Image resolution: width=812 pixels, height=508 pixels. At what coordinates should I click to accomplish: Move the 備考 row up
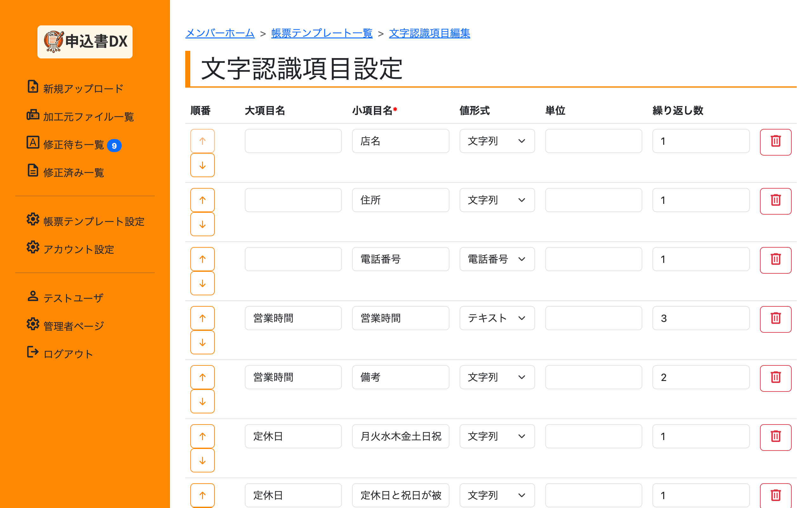click(202, 377)
